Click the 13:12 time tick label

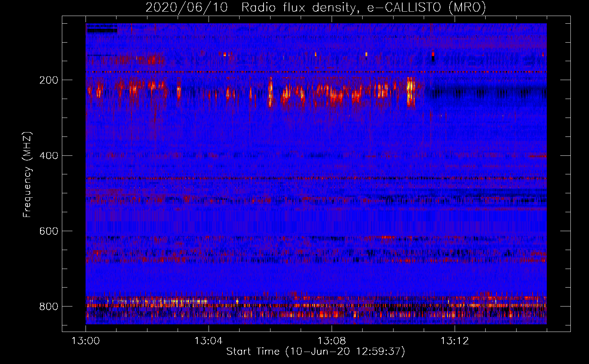coord(455,341)
